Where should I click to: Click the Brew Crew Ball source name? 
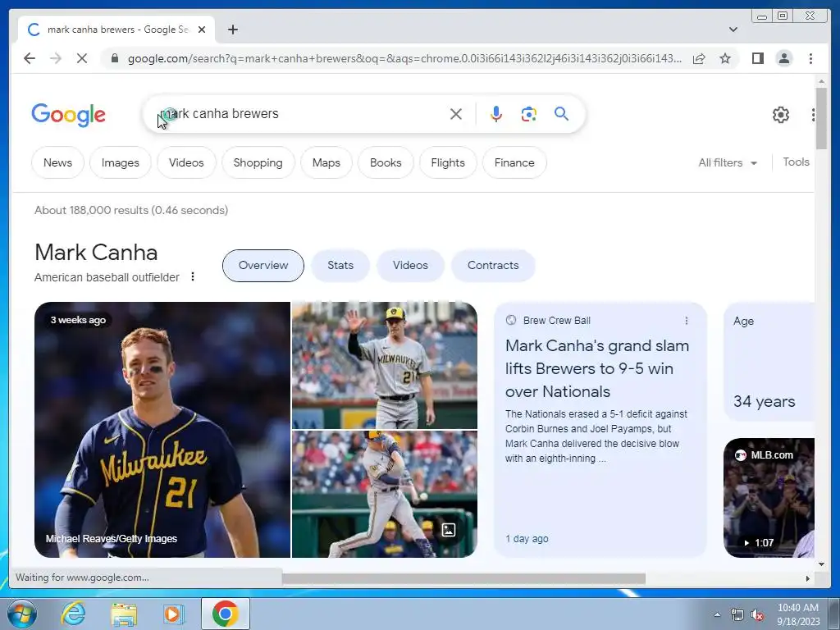coord(557,321)
